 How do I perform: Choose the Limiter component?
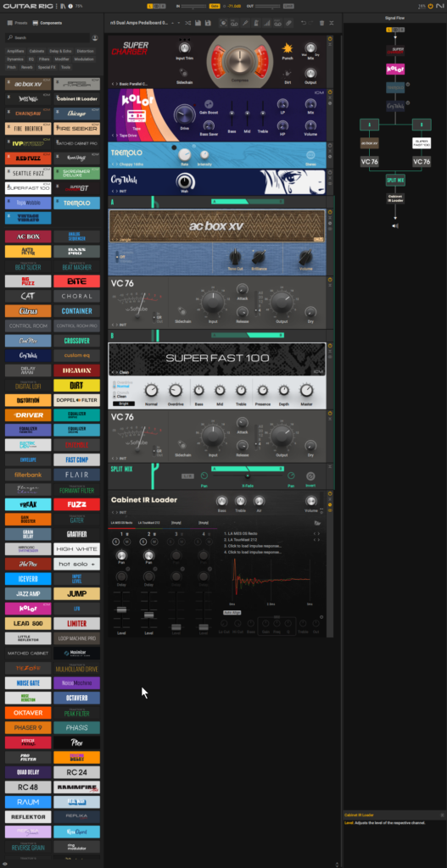[x=76, y=623]
